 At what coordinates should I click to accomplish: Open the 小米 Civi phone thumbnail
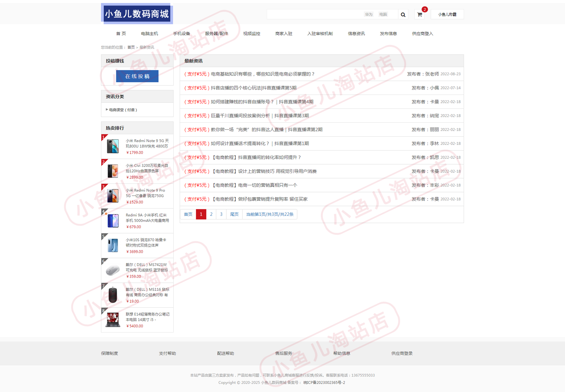tap(113, 171)
